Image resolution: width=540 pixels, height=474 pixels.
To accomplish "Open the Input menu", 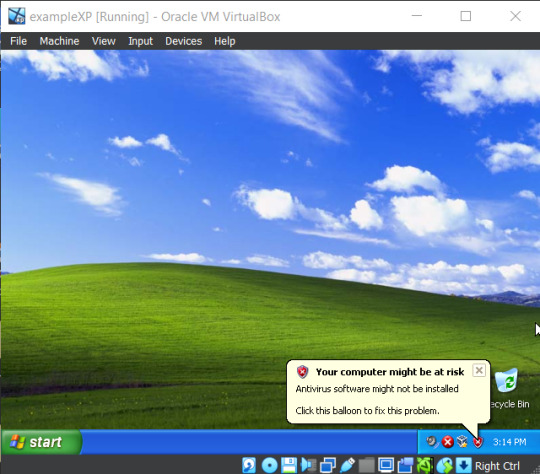I will 141,41.
